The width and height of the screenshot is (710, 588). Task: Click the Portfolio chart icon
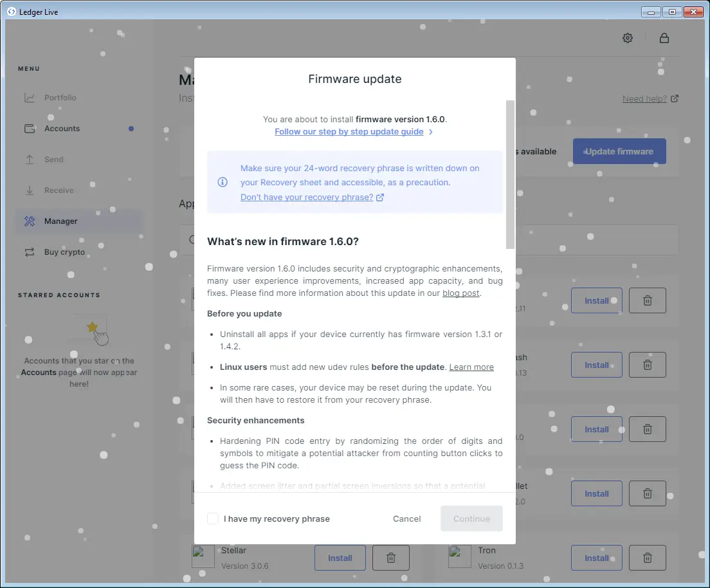pyautogui.click(x=30, y=97)
